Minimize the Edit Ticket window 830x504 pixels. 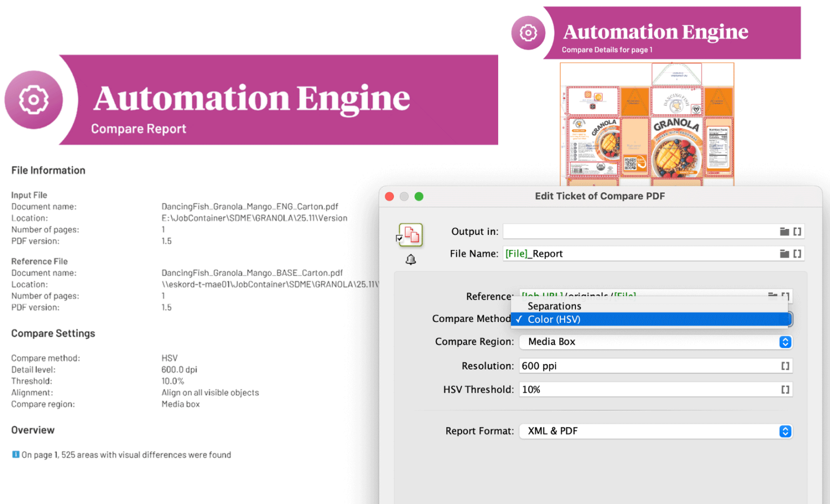tap(404, 197)
